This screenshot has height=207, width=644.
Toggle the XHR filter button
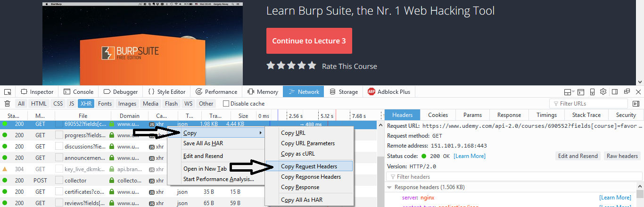pyautogui.click(x=86, y=104)
